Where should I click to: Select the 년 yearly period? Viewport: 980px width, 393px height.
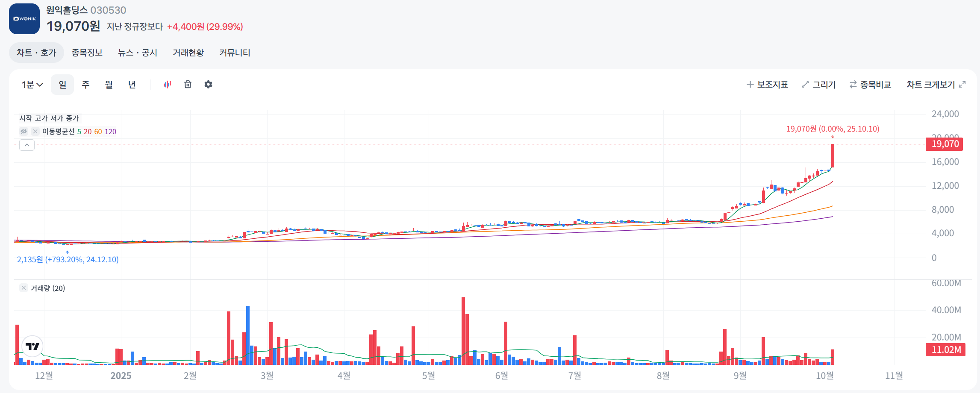(x=132, y=85)
